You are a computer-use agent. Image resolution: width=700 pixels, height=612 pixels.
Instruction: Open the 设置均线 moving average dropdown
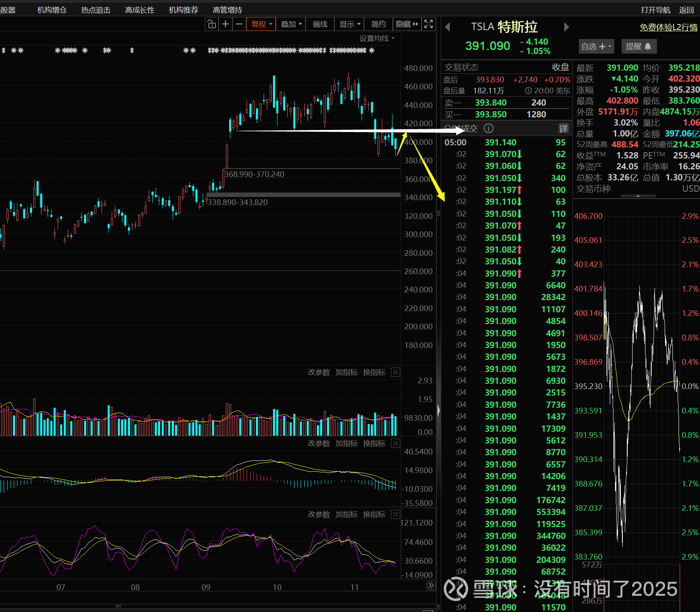tap(377, 39)
